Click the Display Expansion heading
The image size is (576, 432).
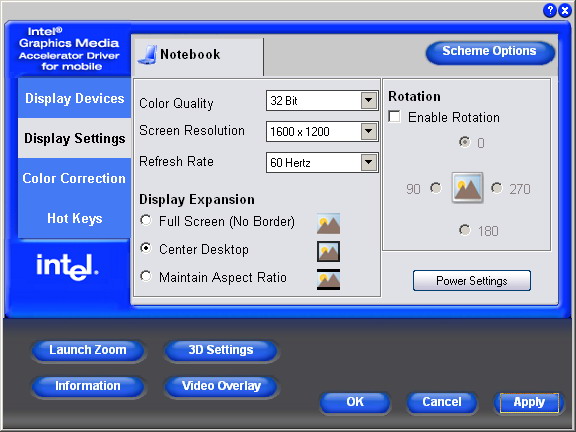pos(197,199)
